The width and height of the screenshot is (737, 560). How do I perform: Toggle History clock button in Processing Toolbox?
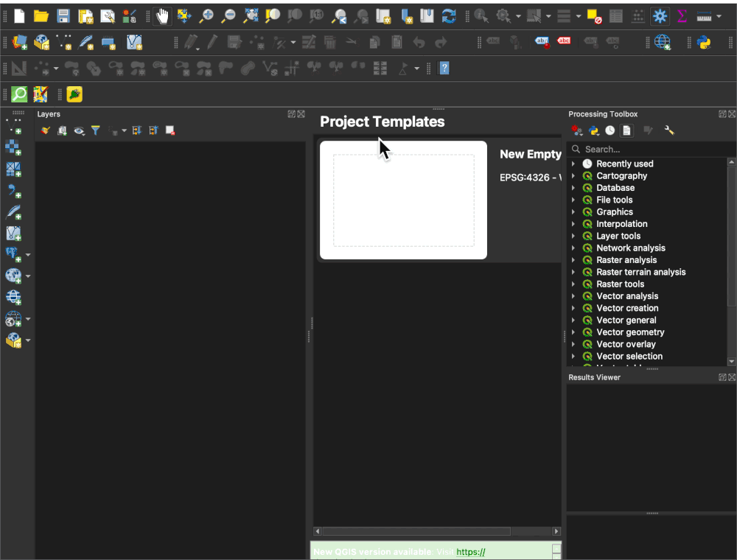point(609,130)
